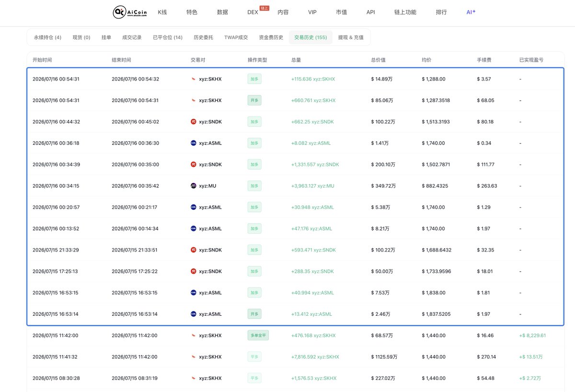This screenshot has width=575, height=392.
Task: Open the 链上功能 menu
Action: coord(405,12)
